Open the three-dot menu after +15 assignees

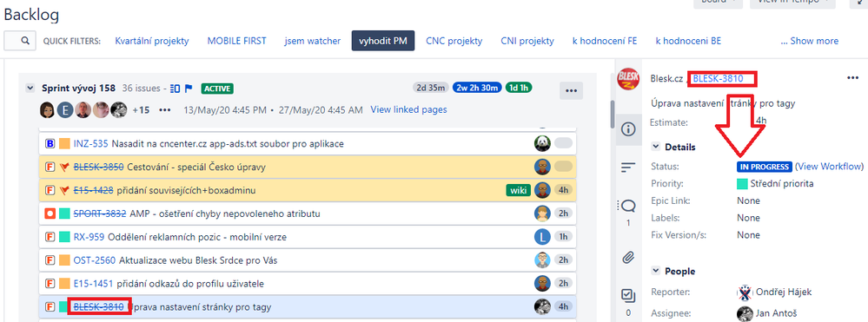point(165,109)
